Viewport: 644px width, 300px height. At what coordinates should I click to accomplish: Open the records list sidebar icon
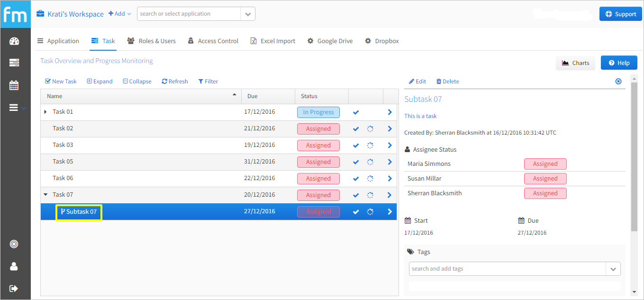tap(14, 63)
